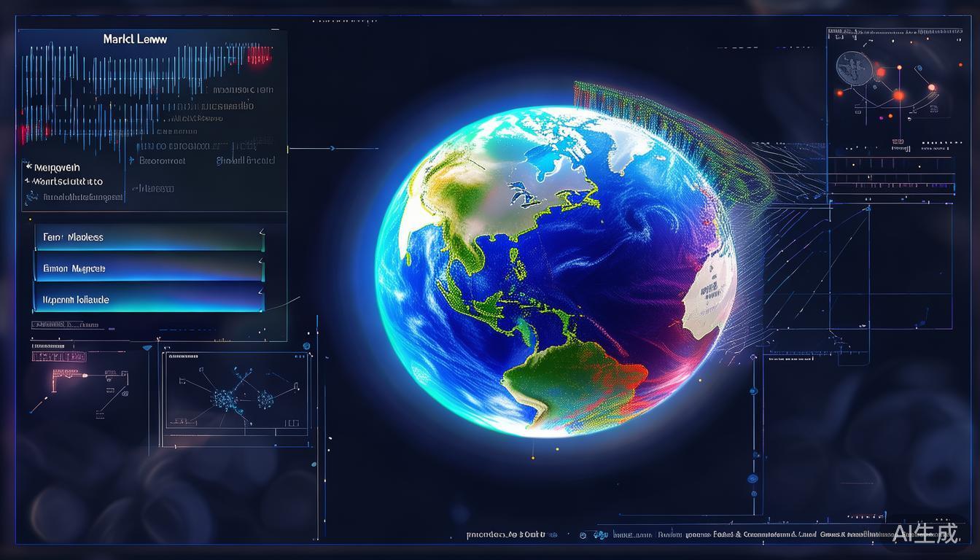This screenshot has width=980, height=560.
Task: Click the AI生成 watermark badge
Action: (x=925, y=533)
